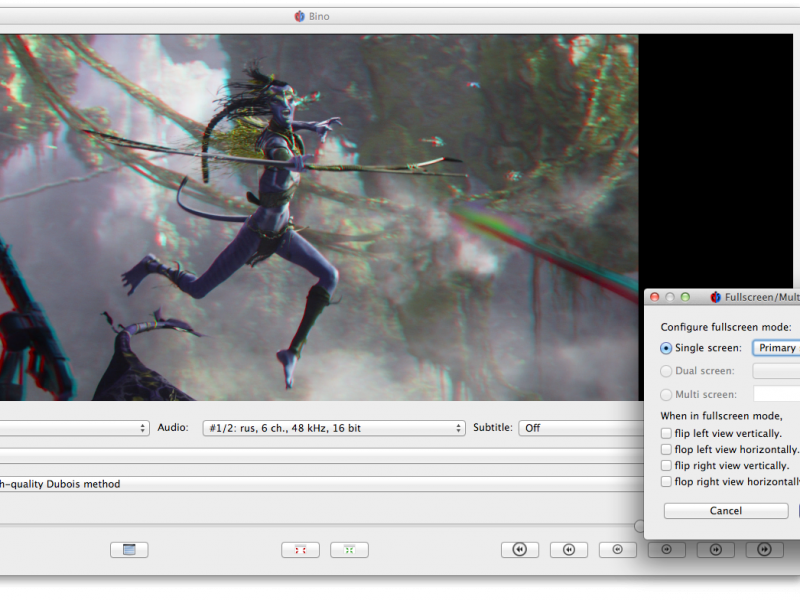Enable flop right view horizontally
Image resolution: width=800 pixels, height=600 pixels.
pos(666,482)
